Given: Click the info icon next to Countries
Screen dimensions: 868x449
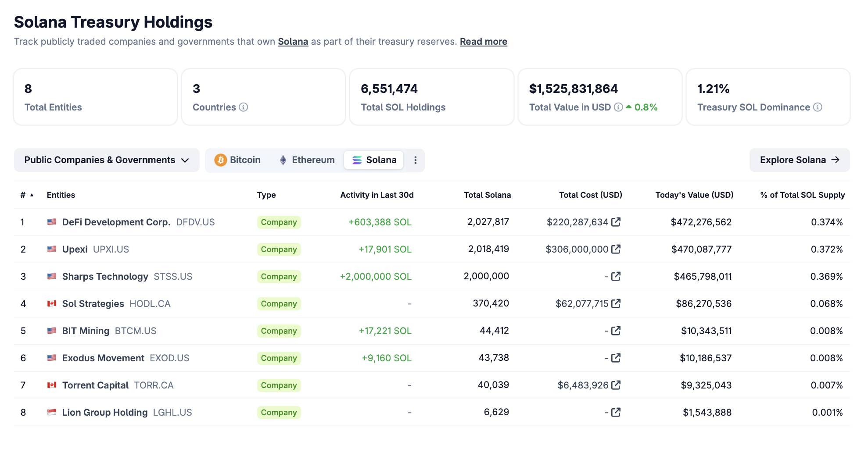Looking at the screenshot, I should click(x=244, y=107).
